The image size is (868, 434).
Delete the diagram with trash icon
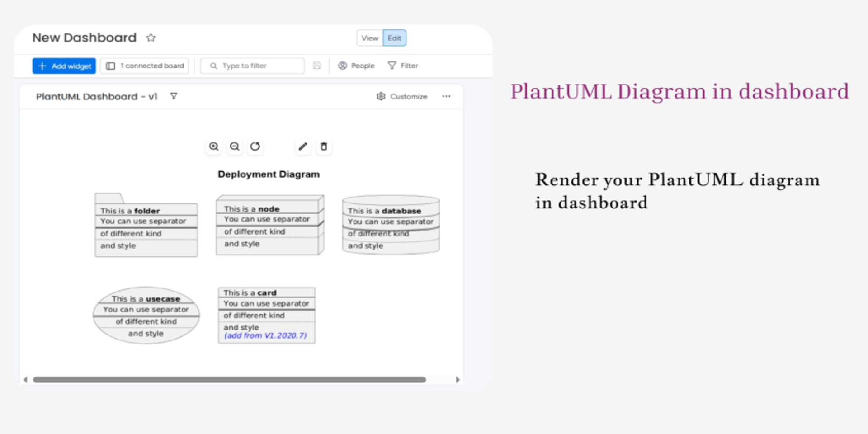tap(324, 146)
